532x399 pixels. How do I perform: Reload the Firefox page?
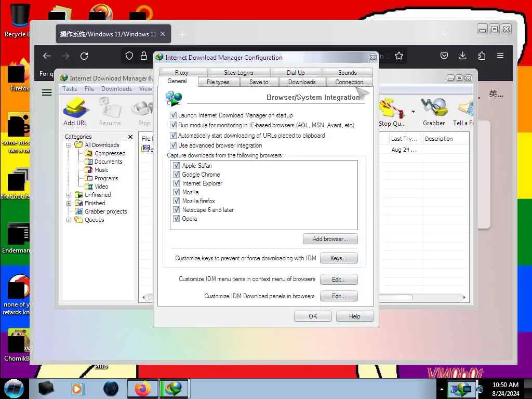point(84,56)
